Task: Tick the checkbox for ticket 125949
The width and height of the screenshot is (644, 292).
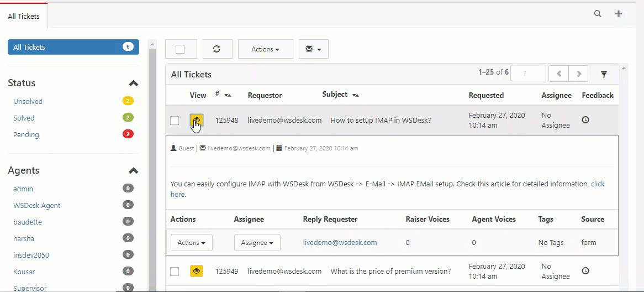Action: [175, 272]
